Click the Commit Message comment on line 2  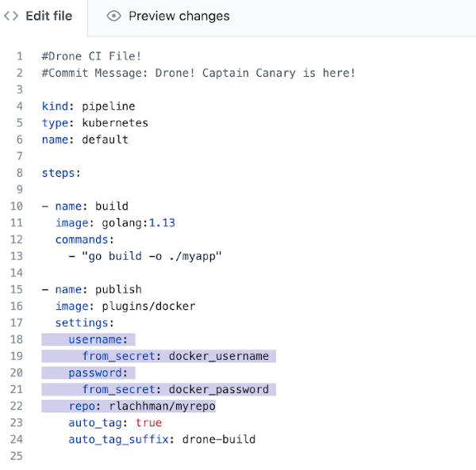tap(198, 73)
